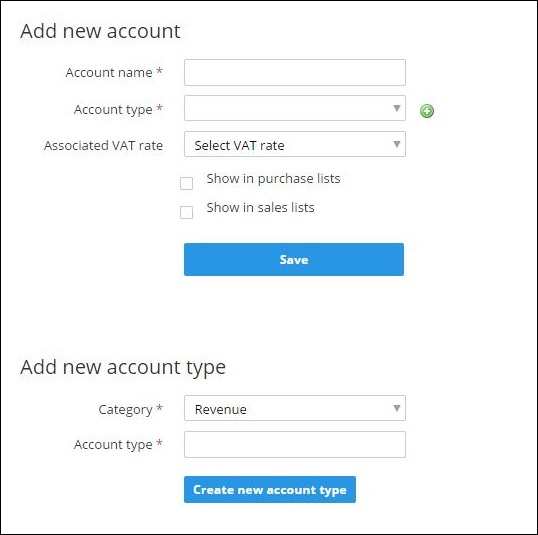This screenshot has height=535, width=538.
Task: Open the Account type dropdown arrow
Action: 397,108
